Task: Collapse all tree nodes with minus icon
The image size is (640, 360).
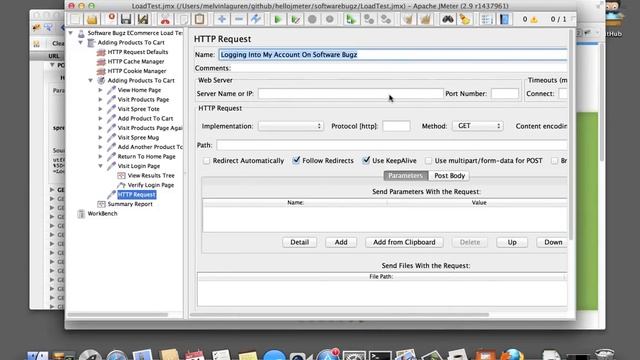Action: (x=239, y=19)
